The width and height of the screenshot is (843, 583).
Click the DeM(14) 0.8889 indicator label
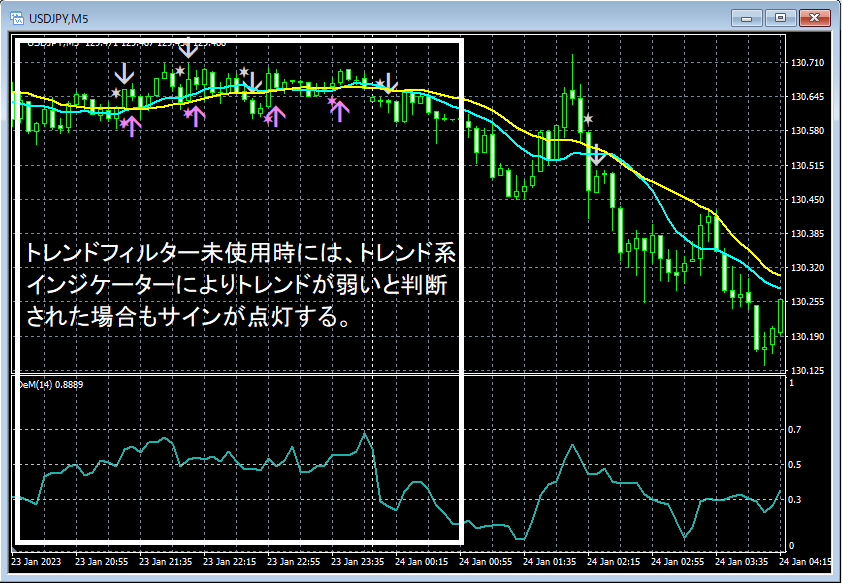click(51, 385)
